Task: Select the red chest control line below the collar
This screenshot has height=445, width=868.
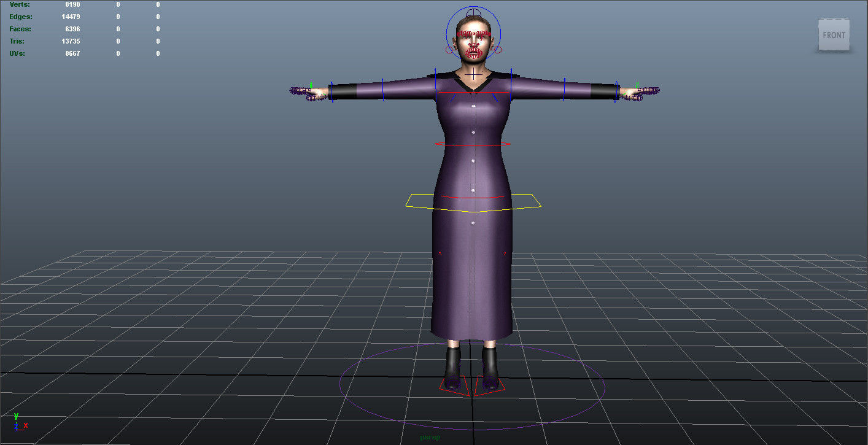Action: [473, 92]
